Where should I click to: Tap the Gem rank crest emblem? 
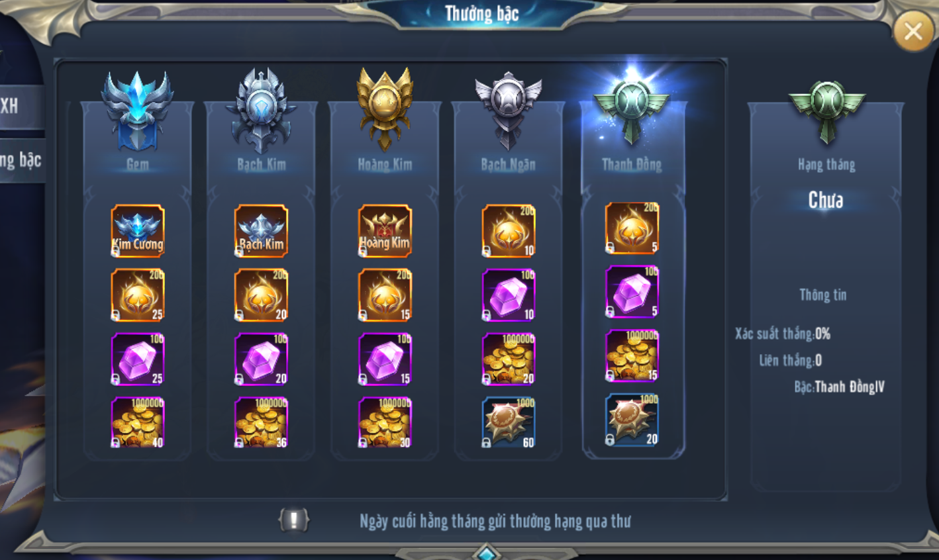tap(137, 111)
